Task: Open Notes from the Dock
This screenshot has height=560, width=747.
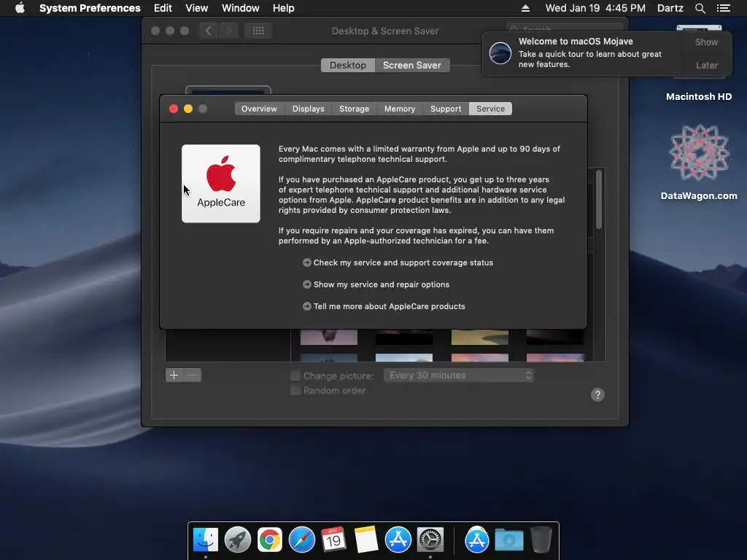Action: click(x=366, y=540)
